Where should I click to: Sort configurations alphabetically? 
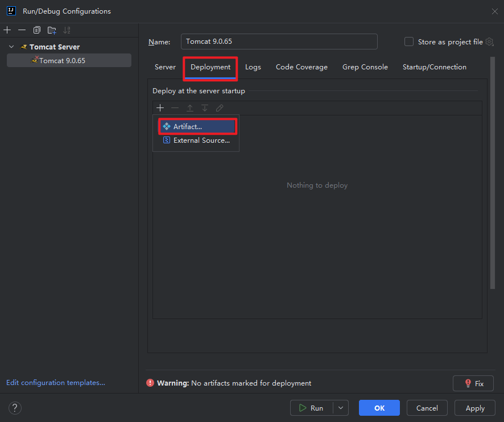(67, 30)
